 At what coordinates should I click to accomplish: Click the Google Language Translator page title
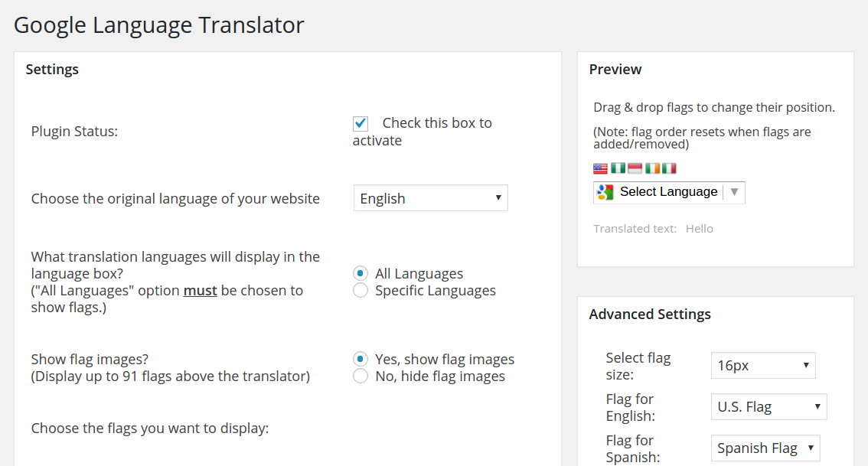[159, 25]
